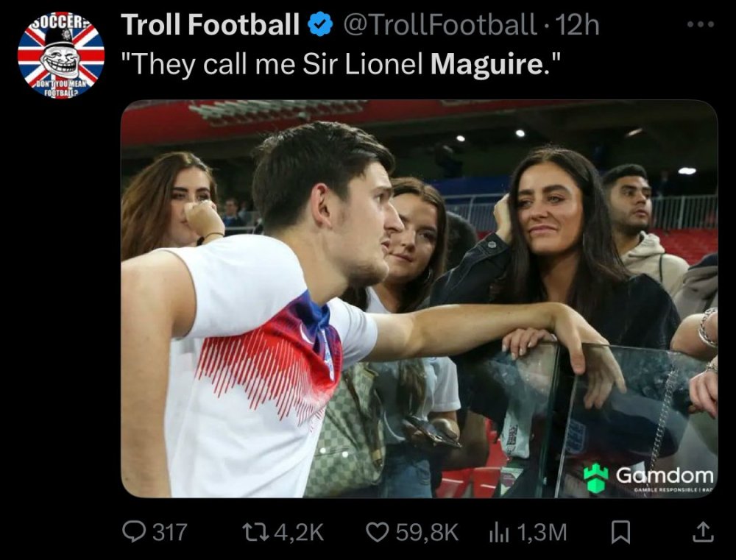Click the 4,2K reposts count
The height and width of the screenshot is (560, 736).
[297, 531]
